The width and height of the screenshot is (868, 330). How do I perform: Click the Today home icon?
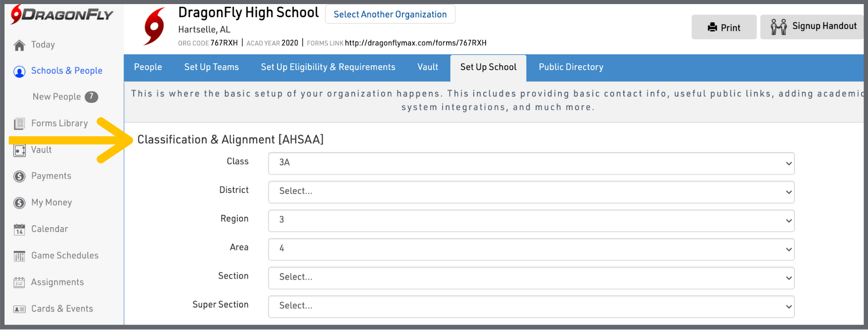(x=19, y=45)
